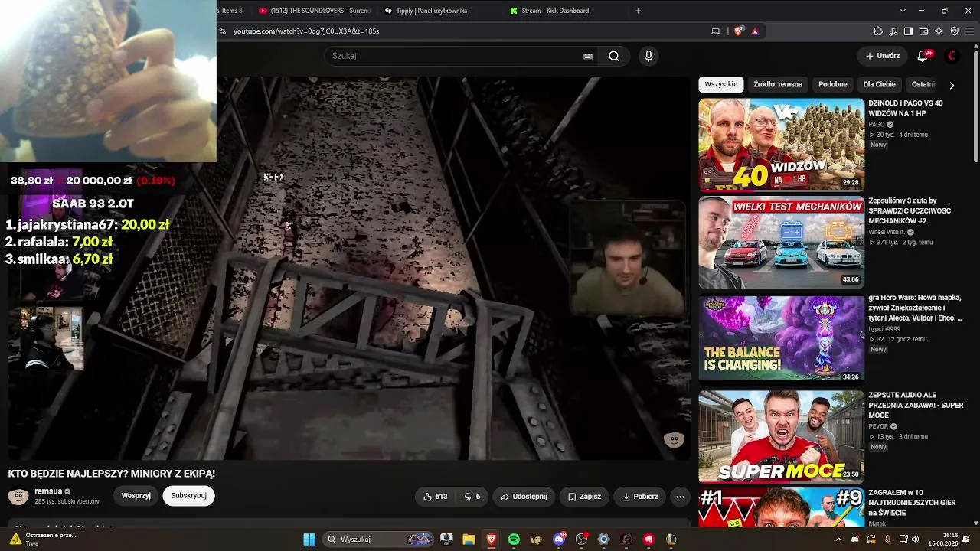Image resolution: width=980 pixels, height=551 pixels.
Task: Click the Pobierz download button
Action: pos(640,497)
